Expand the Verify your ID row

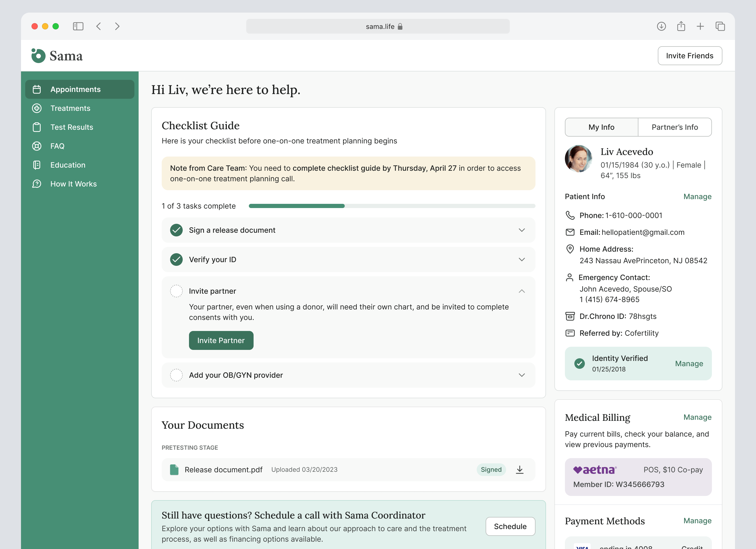point(522,260)
